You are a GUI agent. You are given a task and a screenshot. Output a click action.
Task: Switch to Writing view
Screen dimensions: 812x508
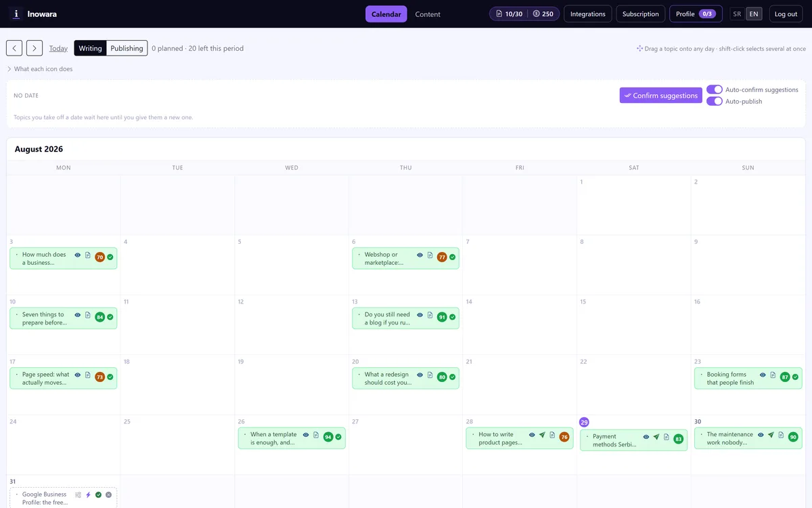90,48
